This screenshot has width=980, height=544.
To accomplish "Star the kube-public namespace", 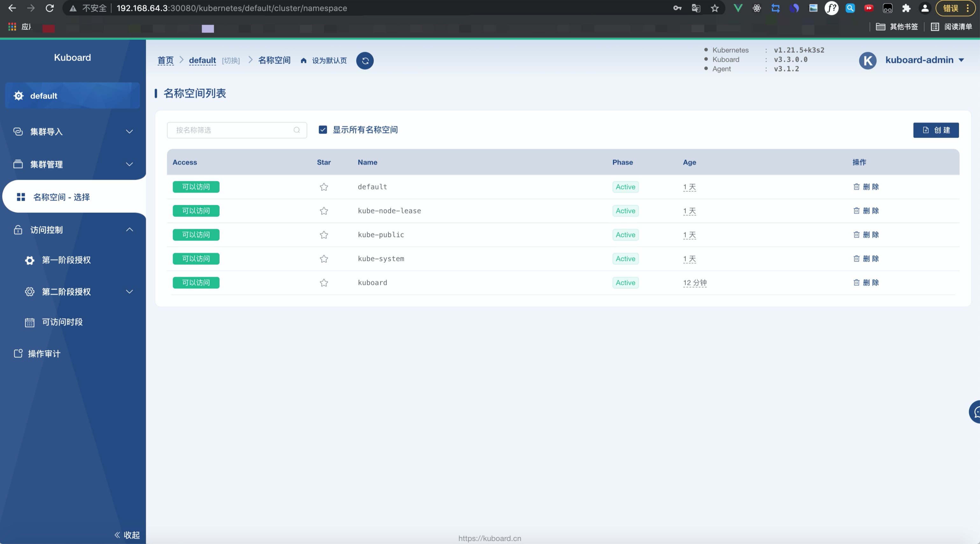I will (x=324, y=235).
